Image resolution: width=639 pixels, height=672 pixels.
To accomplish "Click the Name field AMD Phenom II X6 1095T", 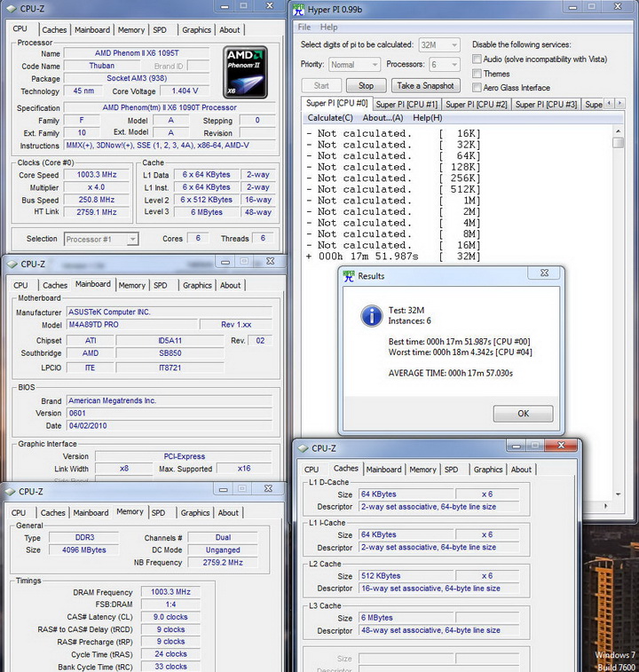I will (x=137, y=53).
